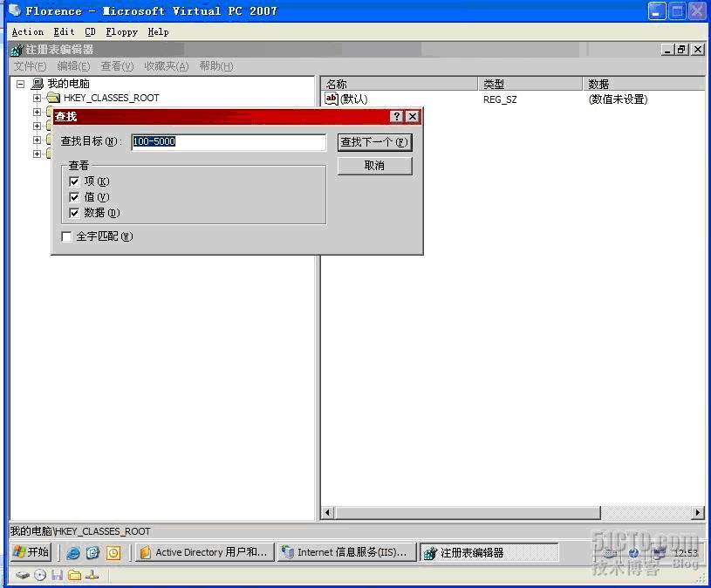Click the left scroll arrow of the value pane

pyautogui.click(x=328, y=513)
